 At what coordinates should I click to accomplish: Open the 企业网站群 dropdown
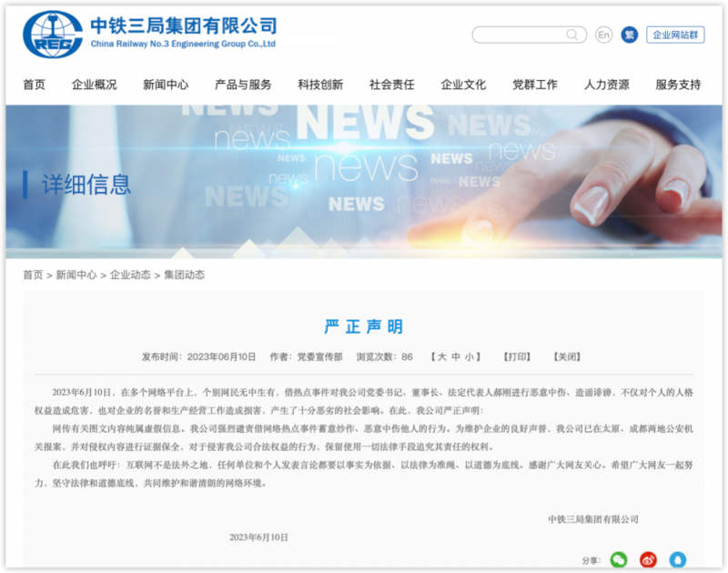(x=675, y=35)
